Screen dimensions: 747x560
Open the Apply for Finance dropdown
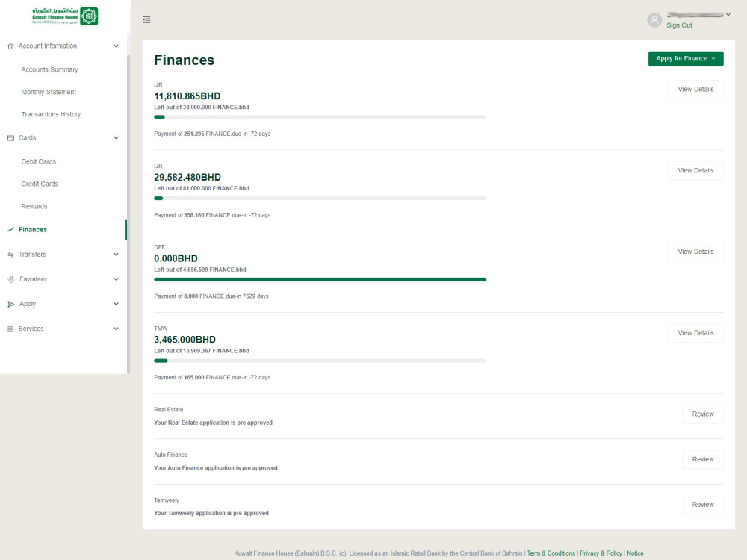(x=686, y=58)
